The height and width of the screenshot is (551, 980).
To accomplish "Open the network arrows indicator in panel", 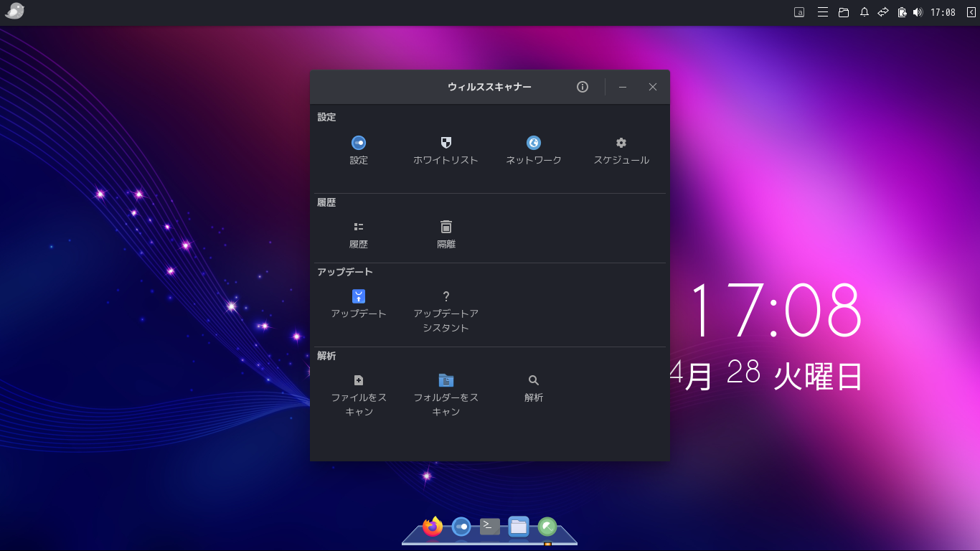I will pos(883,12).
